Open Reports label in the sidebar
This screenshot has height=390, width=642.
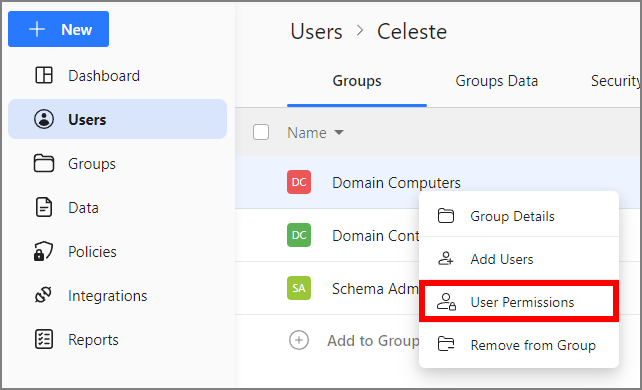tap(93, 340)
